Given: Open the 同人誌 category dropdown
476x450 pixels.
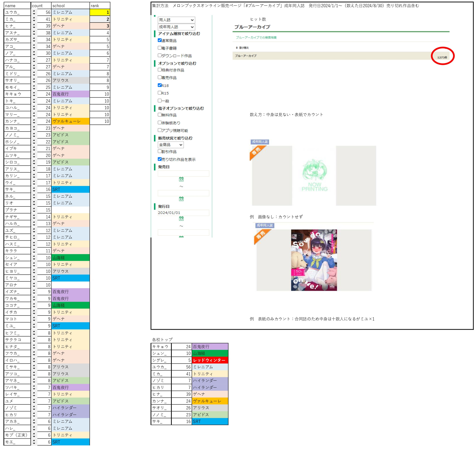Looking at the screenshot, I should [x=176, y=20].
